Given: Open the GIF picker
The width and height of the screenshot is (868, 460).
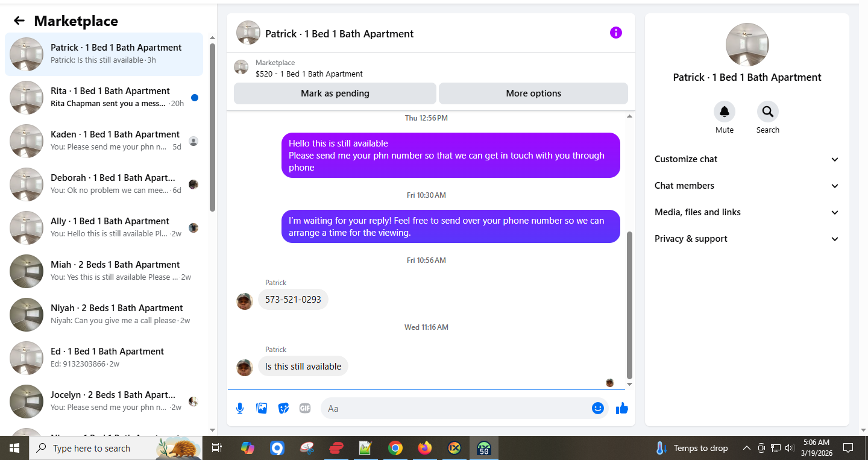Looking at the screenshot, I should 305,408.
